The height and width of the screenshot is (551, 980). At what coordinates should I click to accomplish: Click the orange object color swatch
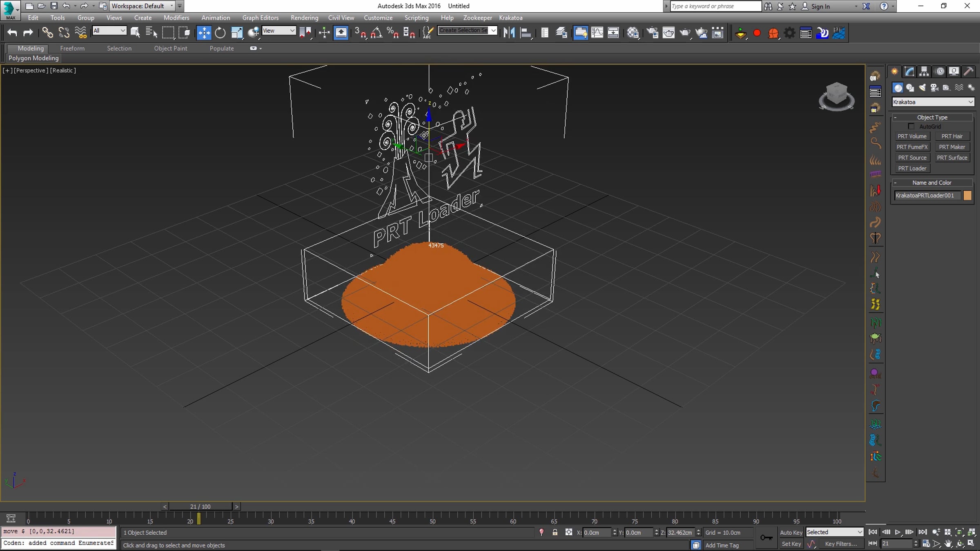967,196
